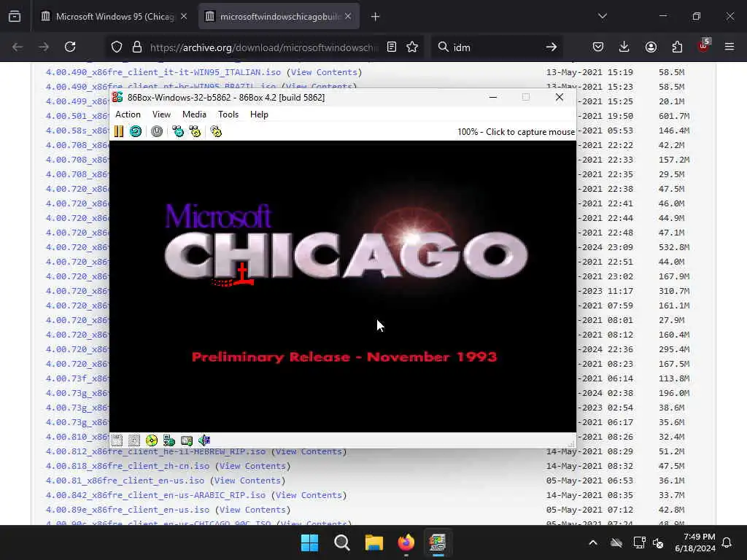The width and height of the screenshot is (747, 560).
Task: Click gray drive status icon in 86Box status bar
Action: (x=187, y=440)
